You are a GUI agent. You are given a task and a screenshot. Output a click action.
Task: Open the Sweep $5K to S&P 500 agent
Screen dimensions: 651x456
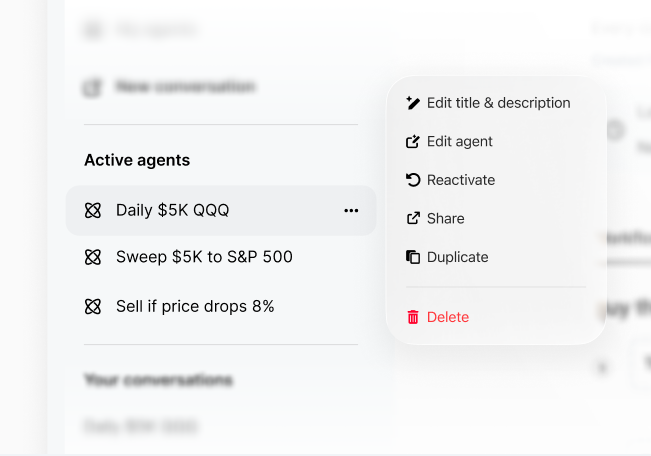tap(204, 257)
